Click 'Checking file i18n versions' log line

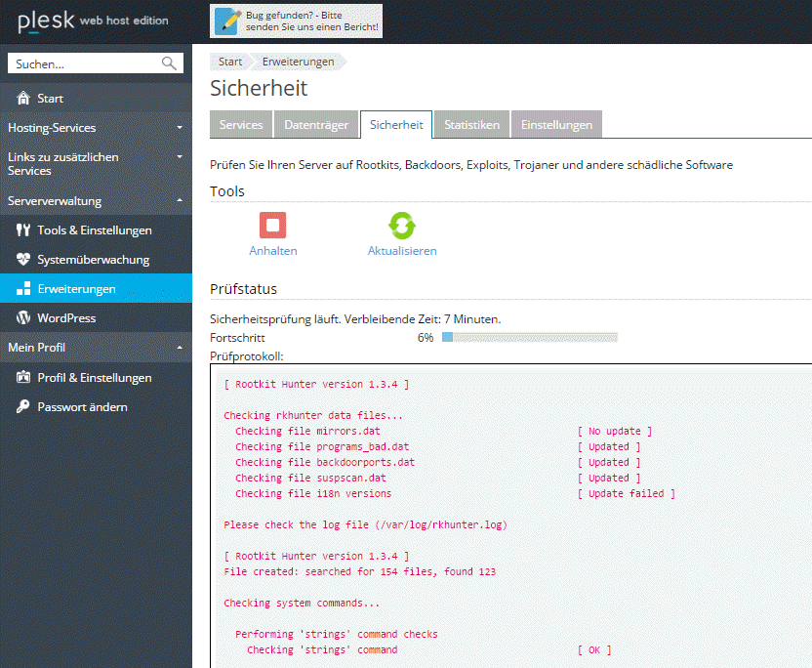coord(313,493)
